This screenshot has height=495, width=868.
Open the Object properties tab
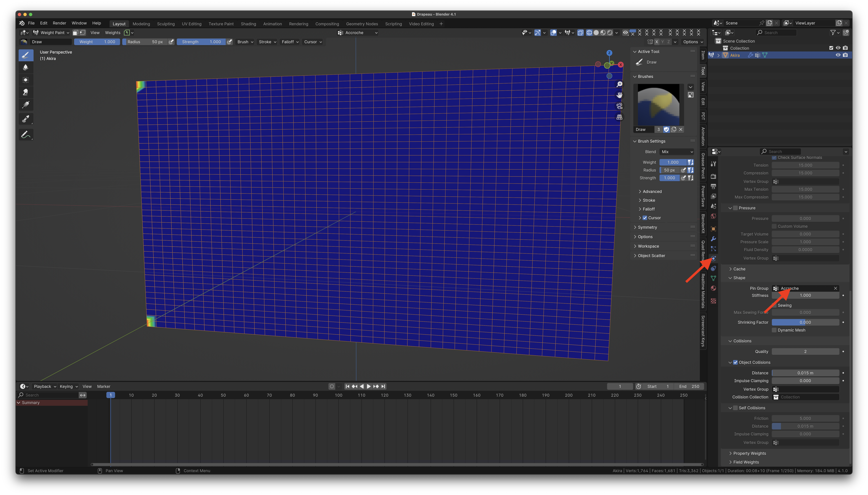coord(713,229)
